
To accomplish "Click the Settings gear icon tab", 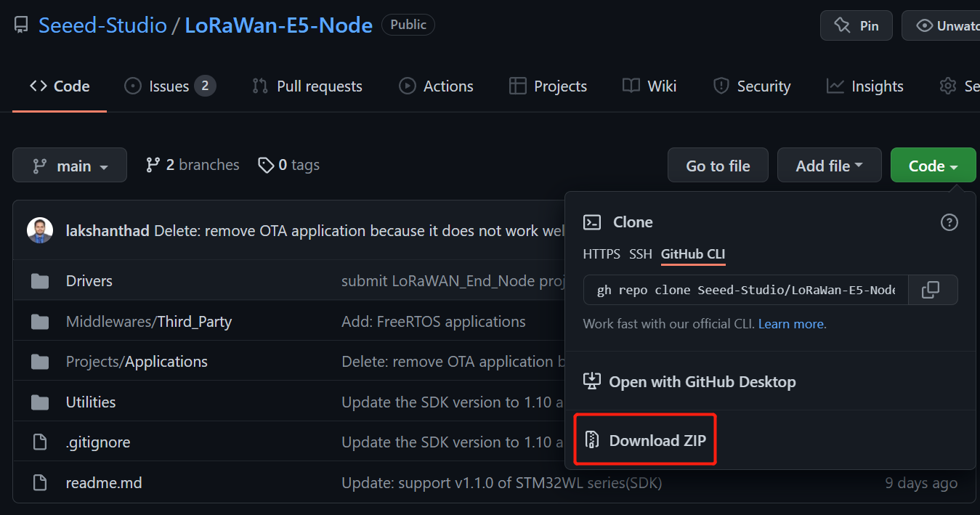I will [x=948, y=86].
